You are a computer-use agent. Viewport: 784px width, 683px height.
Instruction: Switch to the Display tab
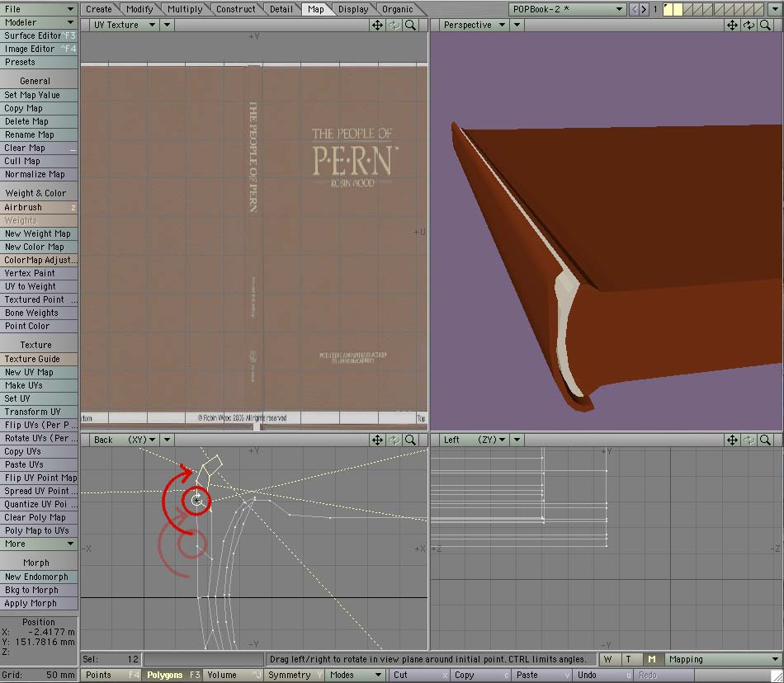[x=353, y=9]
